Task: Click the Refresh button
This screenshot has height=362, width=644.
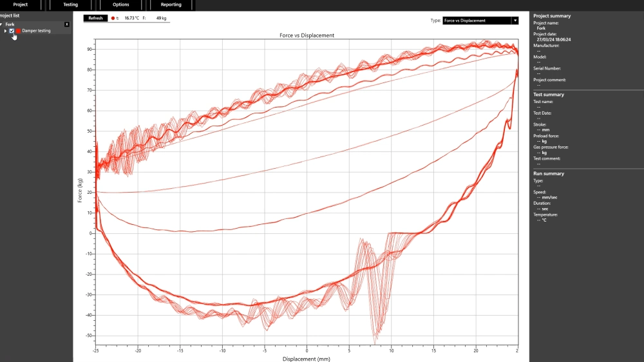Action: [x=95, y=18]
